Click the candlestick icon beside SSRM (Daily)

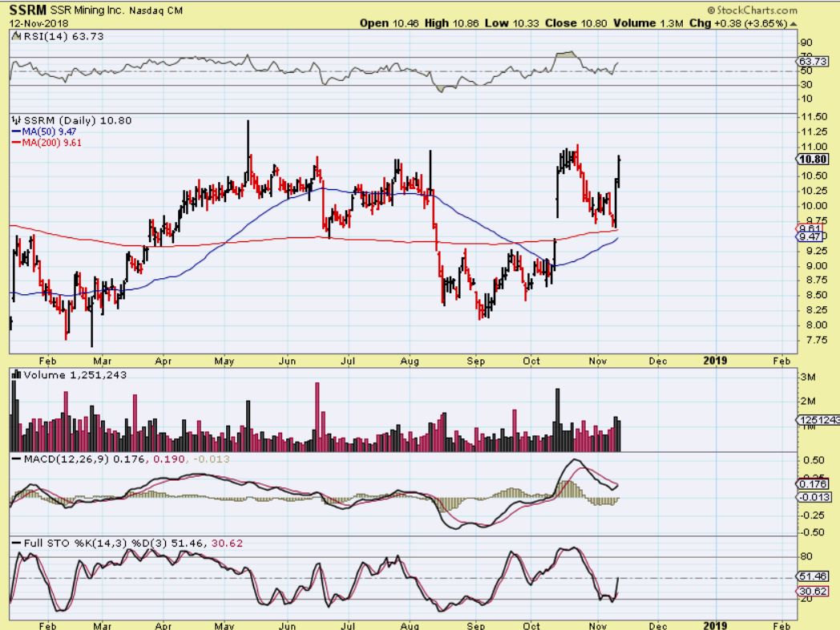pyautogui.click(x=16, y=120)
